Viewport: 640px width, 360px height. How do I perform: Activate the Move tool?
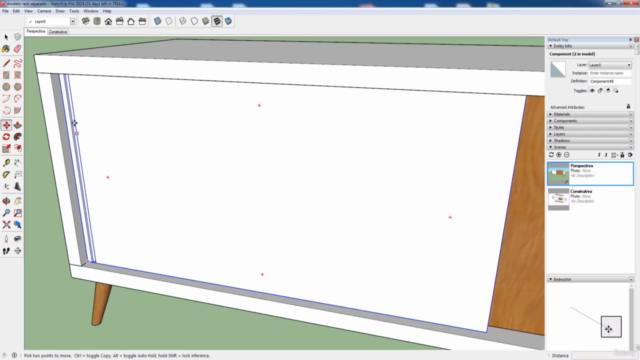pos(6,125)
